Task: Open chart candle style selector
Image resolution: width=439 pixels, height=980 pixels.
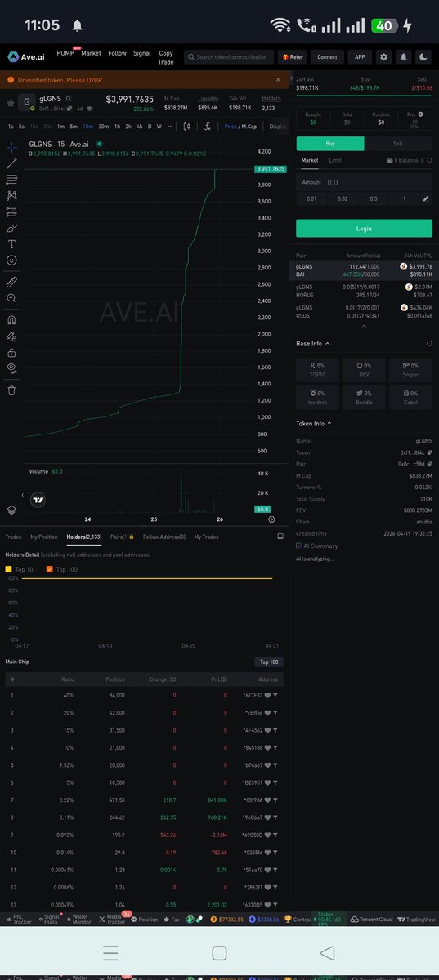Action: [187, 127]
